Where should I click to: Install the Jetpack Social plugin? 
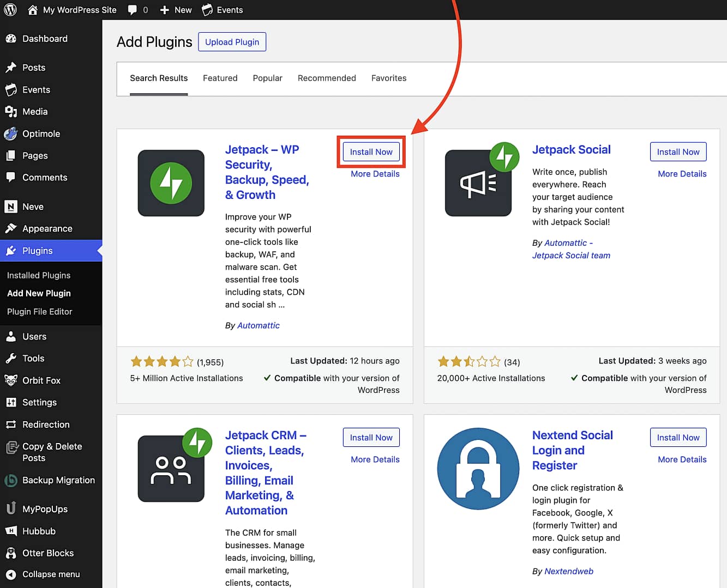coord(678,152)
